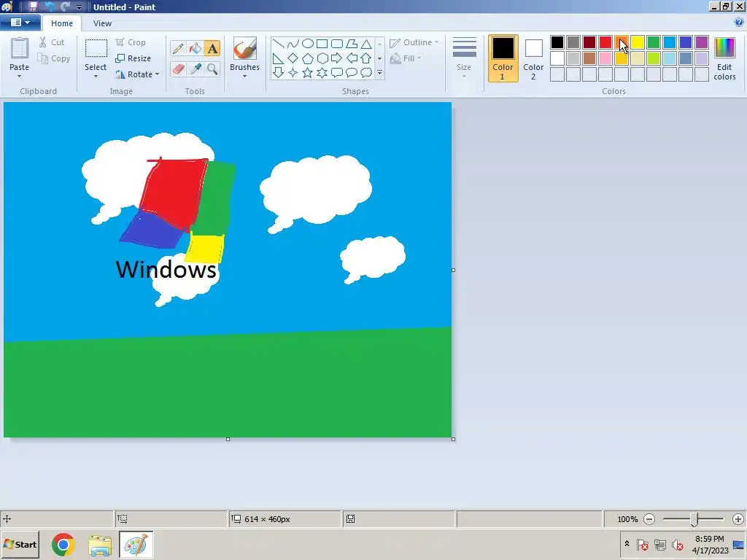747x560 pixels.
Task: Choose the Oval shape
Action: 308,44
